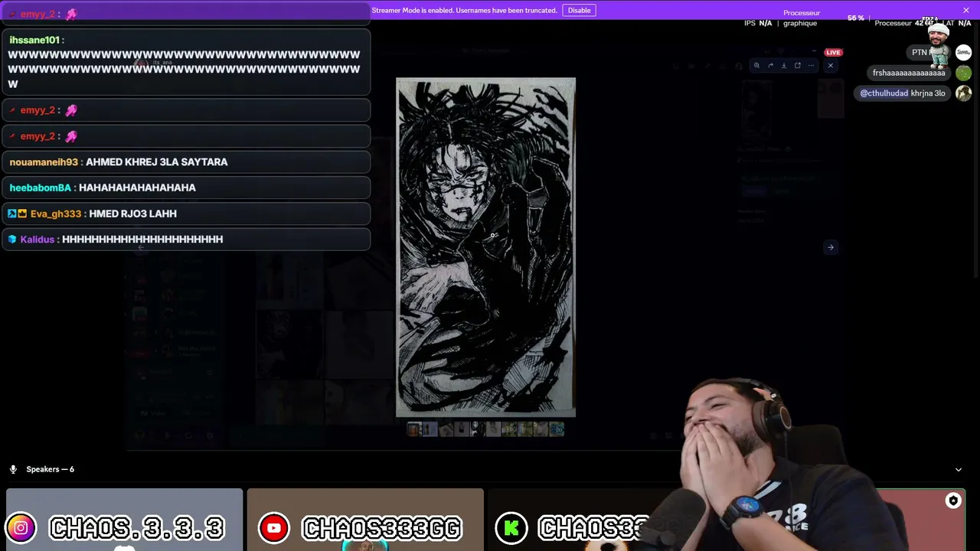This screenshot has width=980, height=551.
Task: Click username Eva_gh333 in chat
Action: (x=55, y=214)
